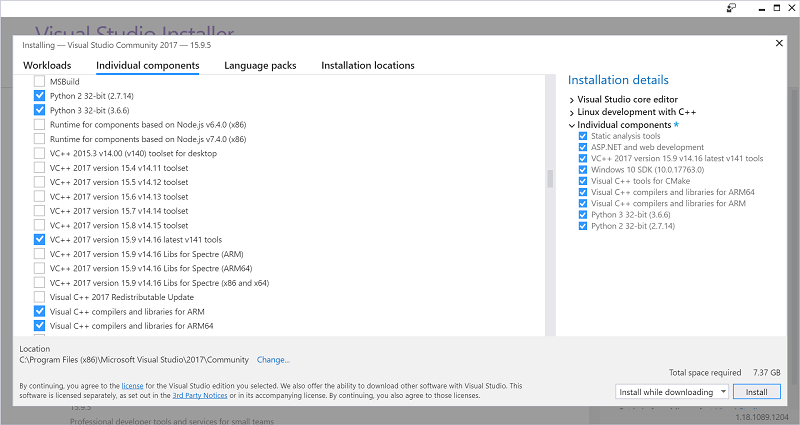Check VC++ 2017 version 15.4 v14.11 toolset
Image resolution: width=800 pixels, height=425 pixels.
click(39, 167)
